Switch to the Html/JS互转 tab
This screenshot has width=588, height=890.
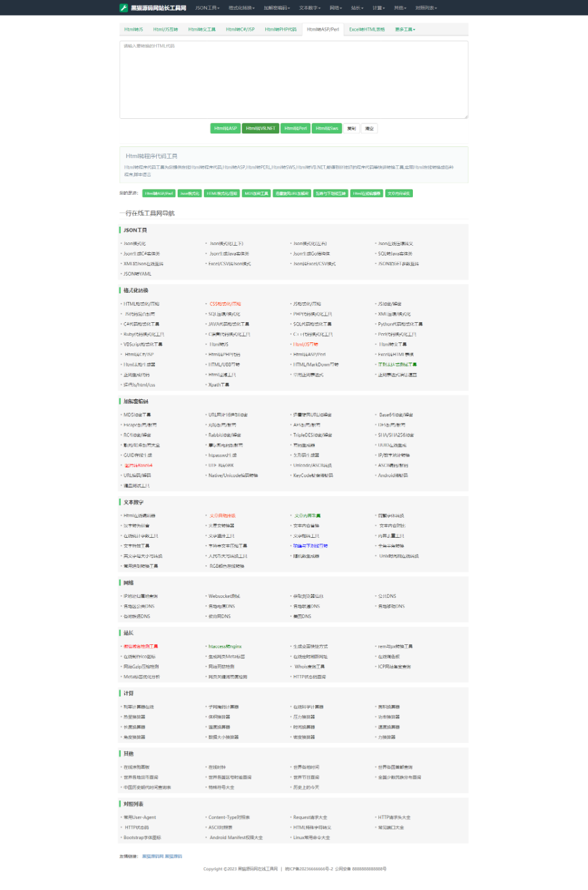click(165, 29)
